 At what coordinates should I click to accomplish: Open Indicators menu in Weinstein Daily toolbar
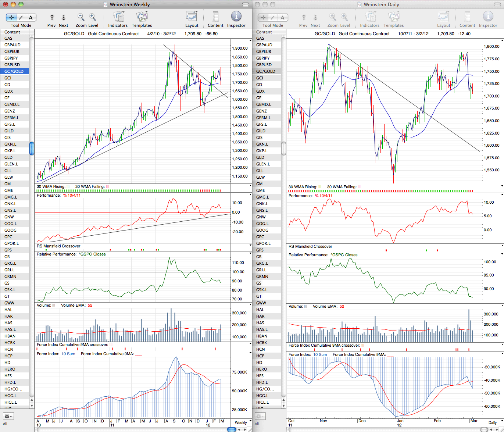[x=370, y=17]
